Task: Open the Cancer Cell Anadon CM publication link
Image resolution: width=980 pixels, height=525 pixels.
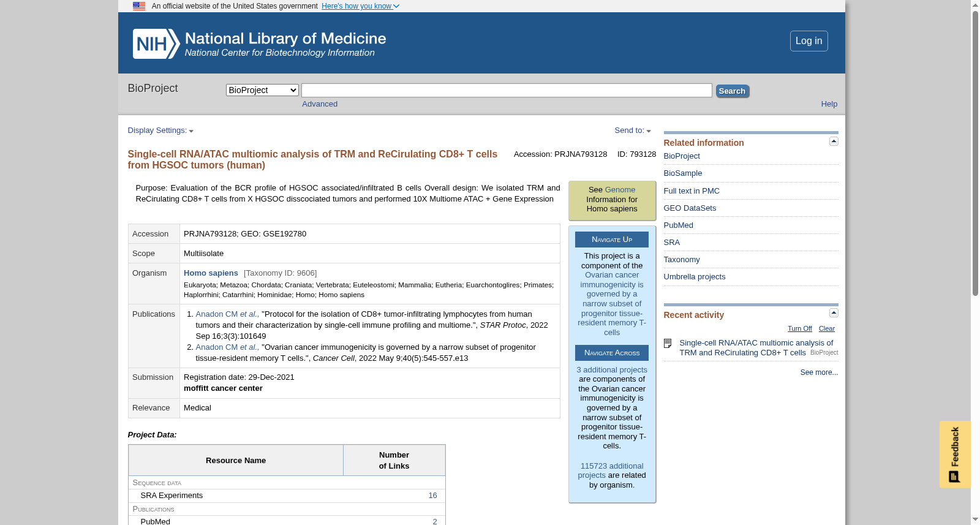Action: [x=227, y=347]
